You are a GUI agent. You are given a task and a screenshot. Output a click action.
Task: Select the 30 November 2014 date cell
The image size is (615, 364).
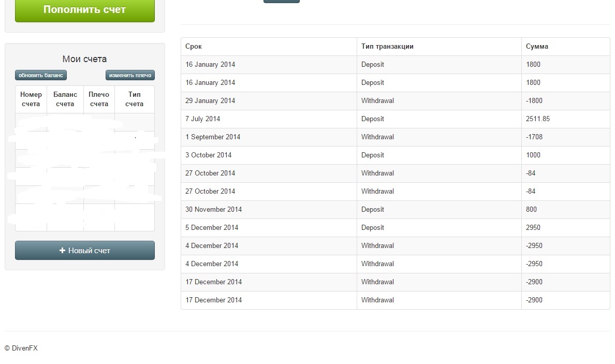pos(269,210)
